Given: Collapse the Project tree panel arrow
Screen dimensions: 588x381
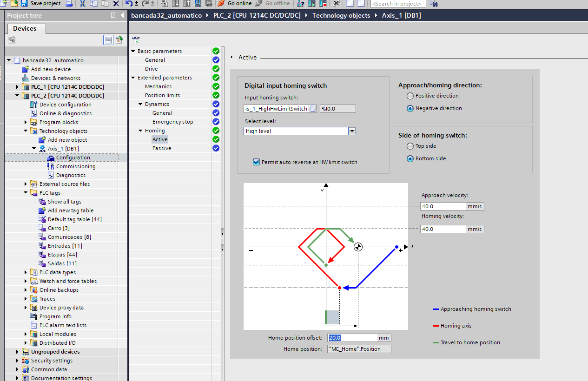Looking at the screenshot, I should coord(121,15).
